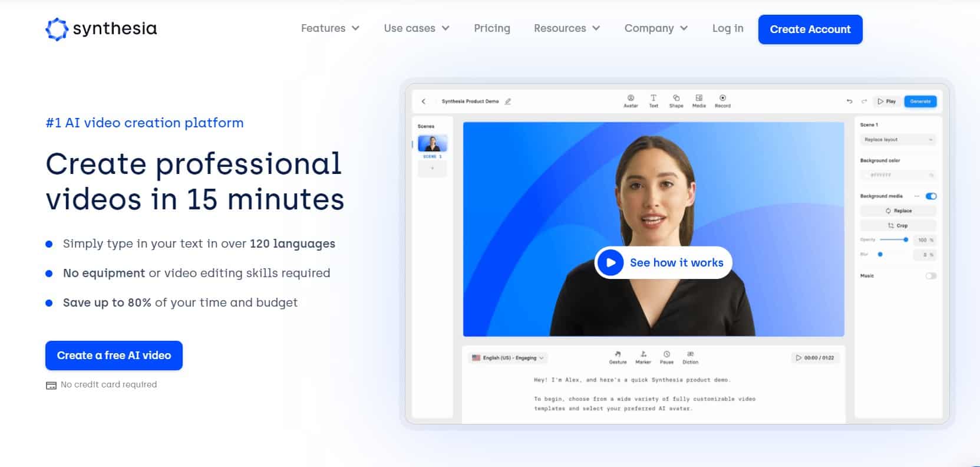Click Create a free AI video

[x=114, y=356]
